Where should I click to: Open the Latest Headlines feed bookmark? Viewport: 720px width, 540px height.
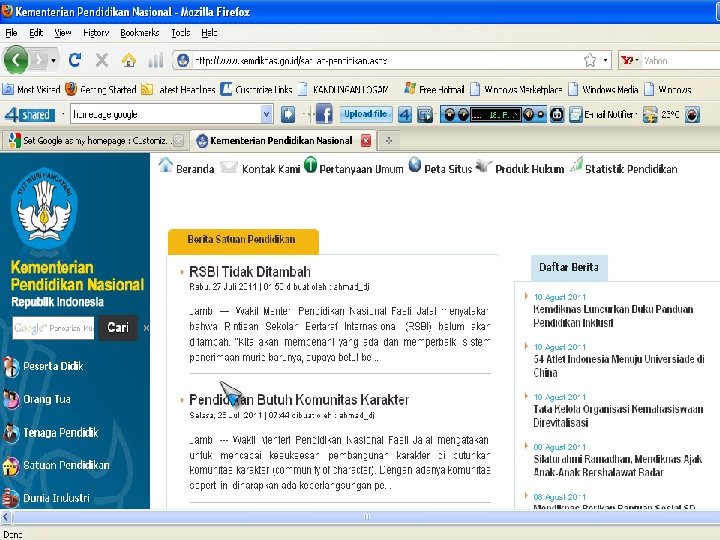tap(178, 89)
